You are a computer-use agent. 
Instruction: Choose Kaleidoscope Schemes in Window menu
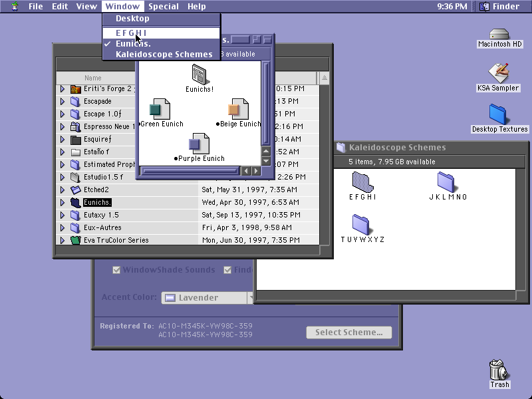click(162, 55)
